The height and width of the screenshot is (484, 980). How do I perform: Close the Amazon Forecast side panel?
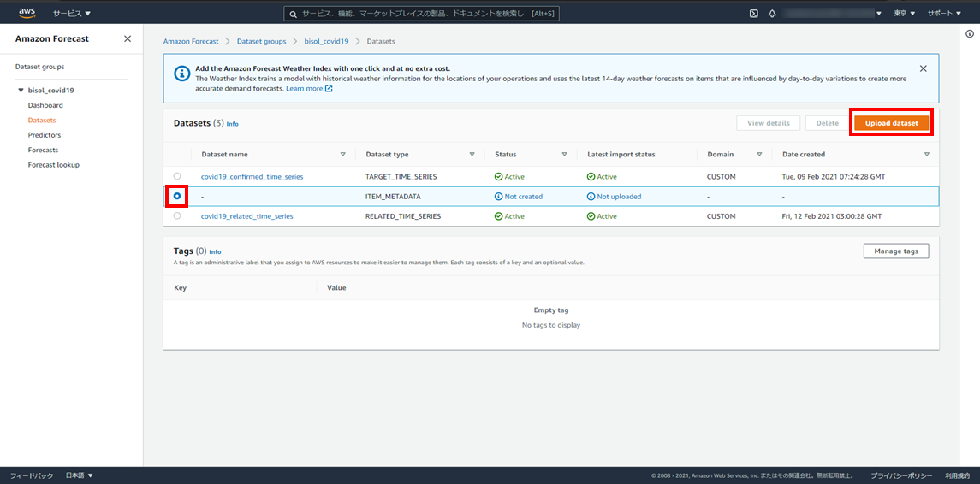pos(128,39)
